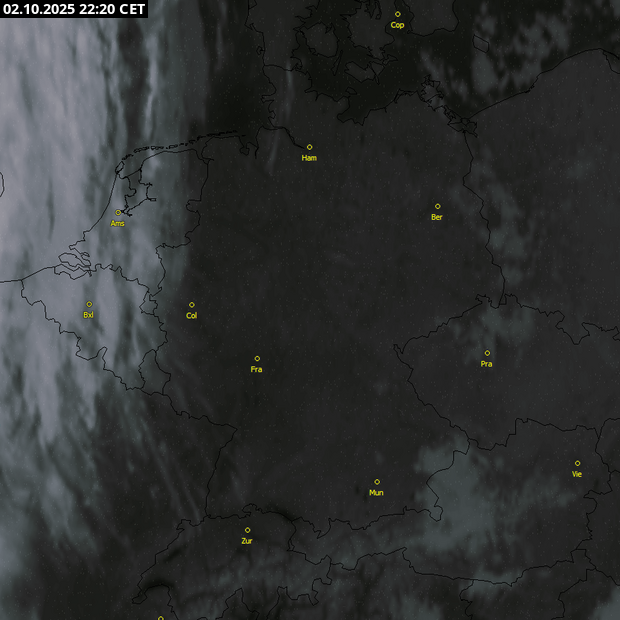Click the 'Vie' text label
620x620 pixels.
pyautogui.click(x=577, y=474)
